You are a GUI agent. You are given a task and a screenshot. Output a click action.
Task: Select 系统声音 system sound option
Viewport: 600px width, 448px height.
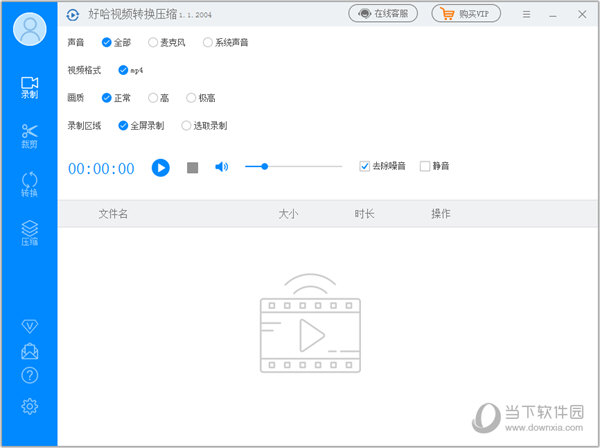(x=208, y=43)
